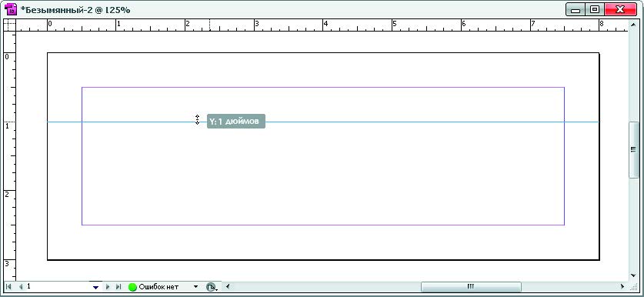The width and height of the screenshot is (644, 297).
Task: Click the horizontal scrollbar right arrow
Action: [622, 287]
